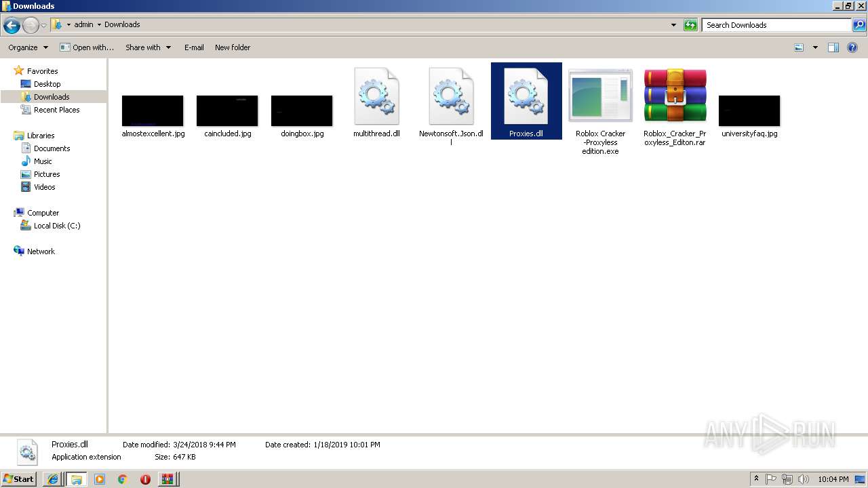
Task: Click the Forward navigation arrow
Action: pos(31,26)
